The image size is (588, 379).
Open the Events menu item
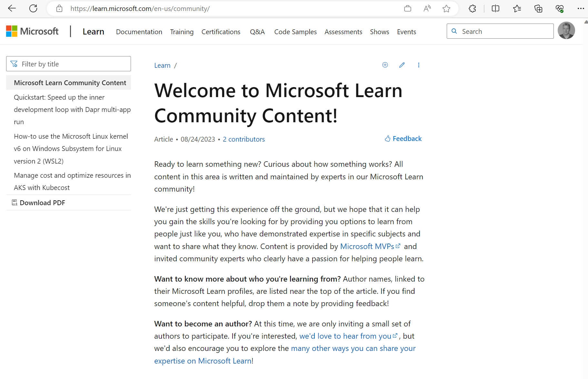tap(406, 32)
